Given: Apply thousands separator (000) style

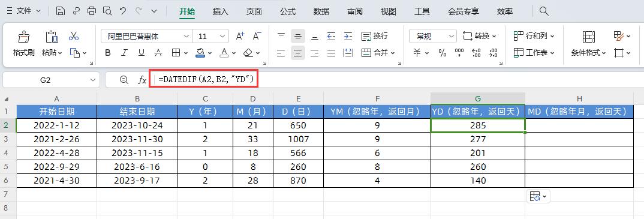Looking at the screenshot, I should tap(459, 53).
